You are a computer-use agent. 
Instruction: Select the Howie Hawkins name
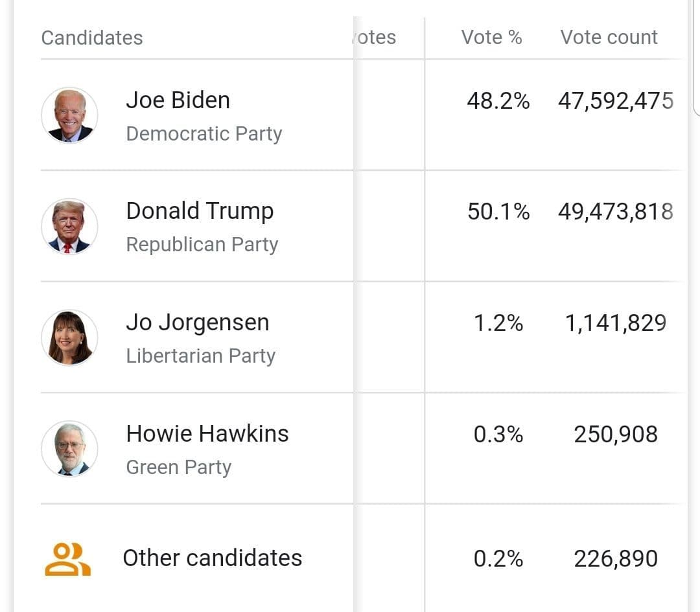point(207,433)
